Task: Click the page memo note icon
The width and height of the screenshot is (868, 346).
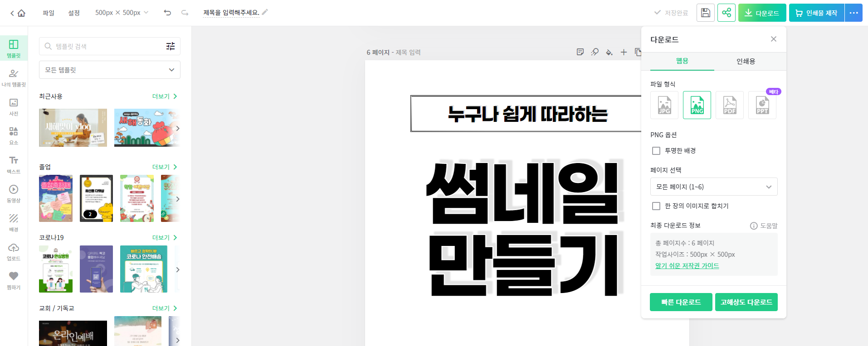Action: (580, 52)
